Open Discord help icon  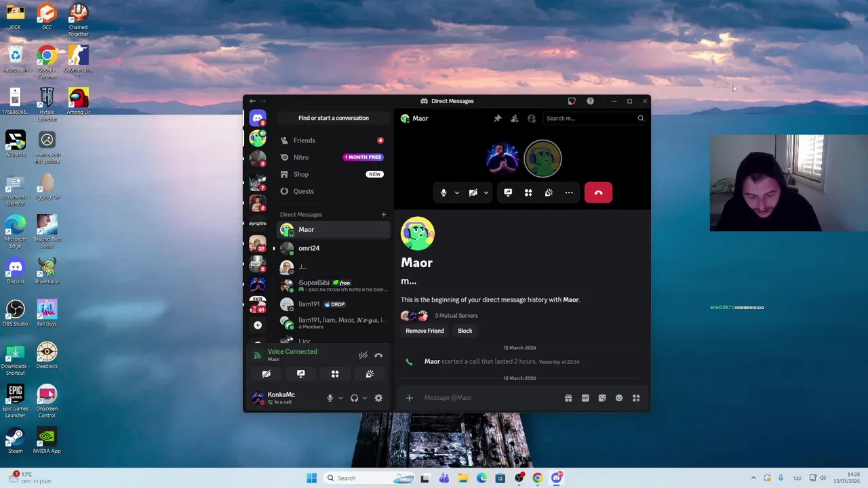590,101
